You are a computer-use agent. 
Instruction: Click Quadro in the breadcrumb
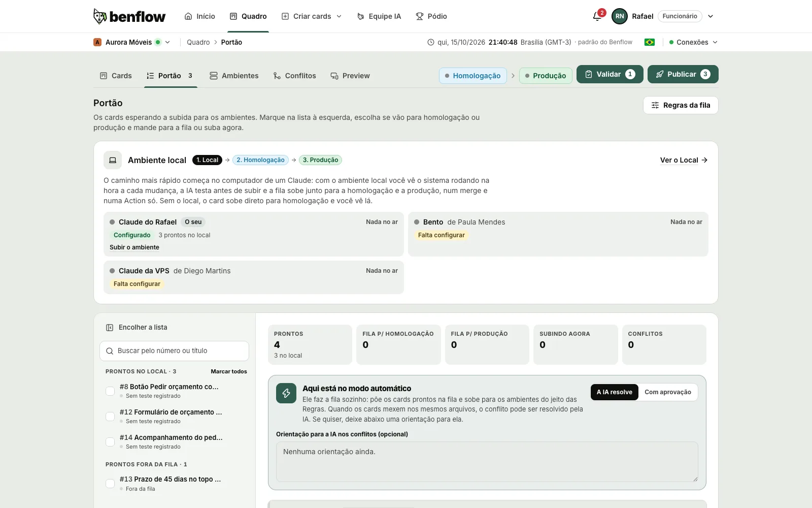pyautogui.click(x=198, y=42)
